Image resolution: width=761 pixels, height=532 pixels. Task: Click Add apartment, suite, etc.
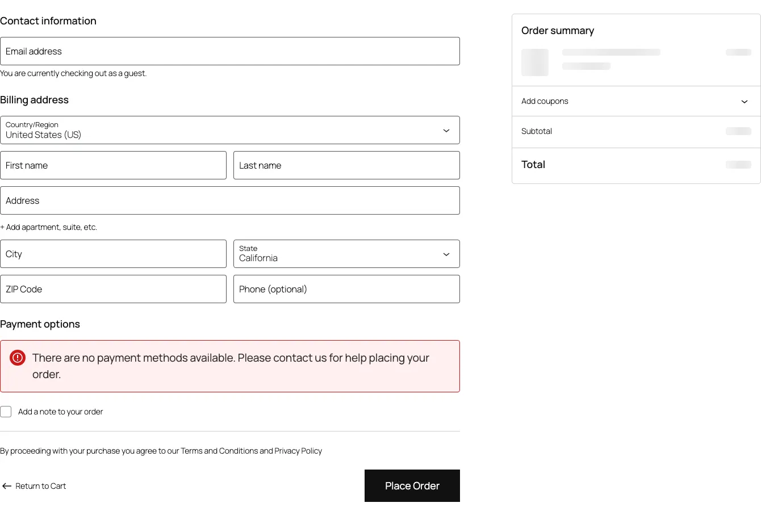[49, 227]
